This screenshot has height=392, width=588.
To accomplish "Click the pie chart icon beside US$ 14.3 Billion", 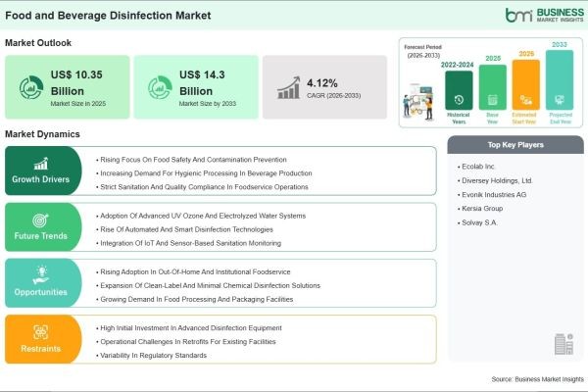I will [160, 87].
